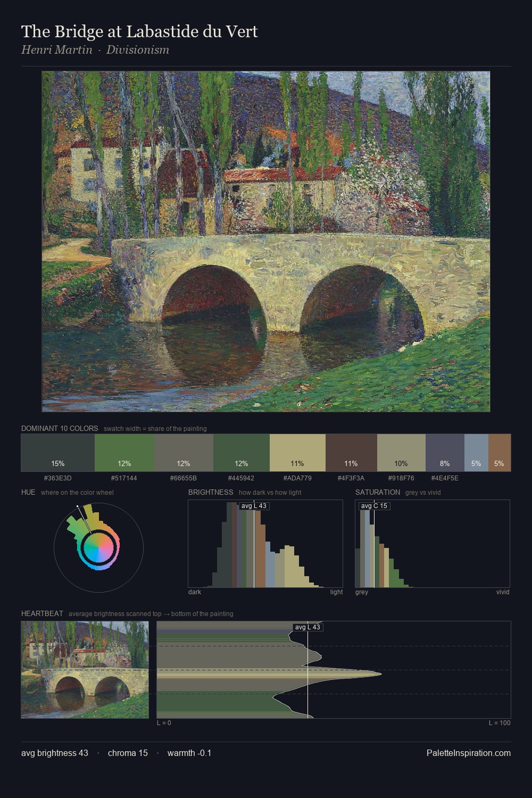Click the 'where on the color wheel' caption
Image resolution: width=532 pixels, height=798 pixels.
pos(77,493)
